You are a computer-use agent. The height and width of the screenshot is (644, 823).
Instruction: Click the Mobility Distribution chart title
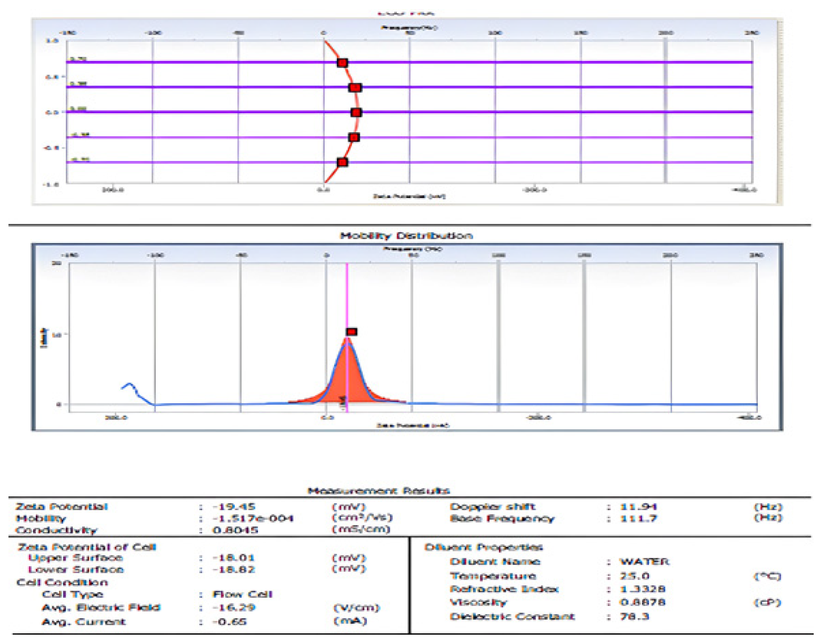(406, 236)
